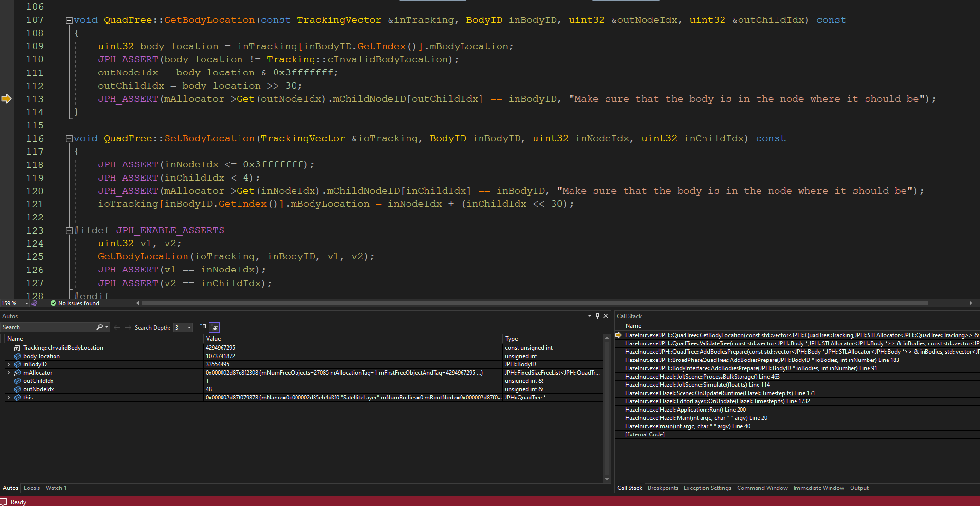Click the back arrow in Autos search navigation
Screen dimensions: 980x506
click(x=117, y=327)
